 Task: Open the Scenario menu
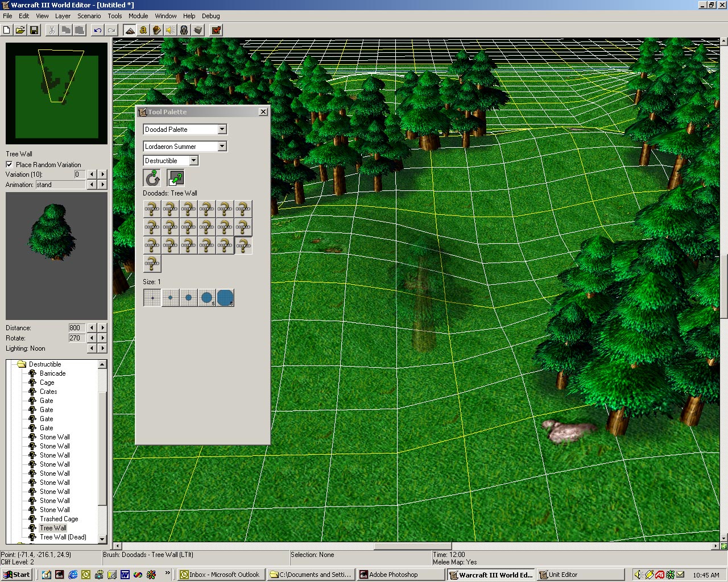pos(89,16)
